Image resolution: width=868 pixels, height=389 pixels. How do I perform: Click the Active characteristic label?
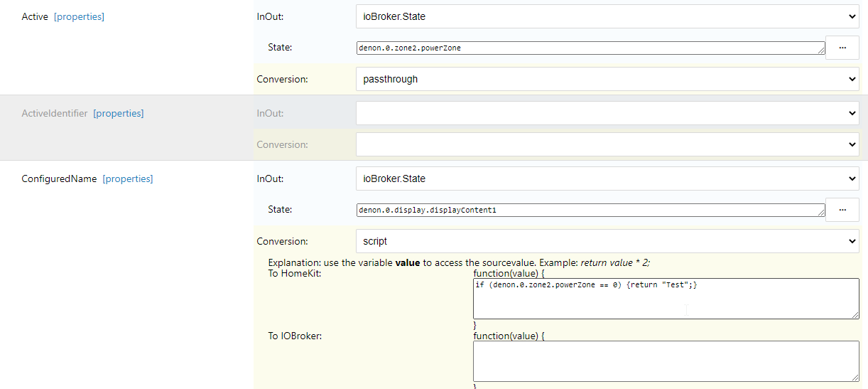tap(35, 16)
